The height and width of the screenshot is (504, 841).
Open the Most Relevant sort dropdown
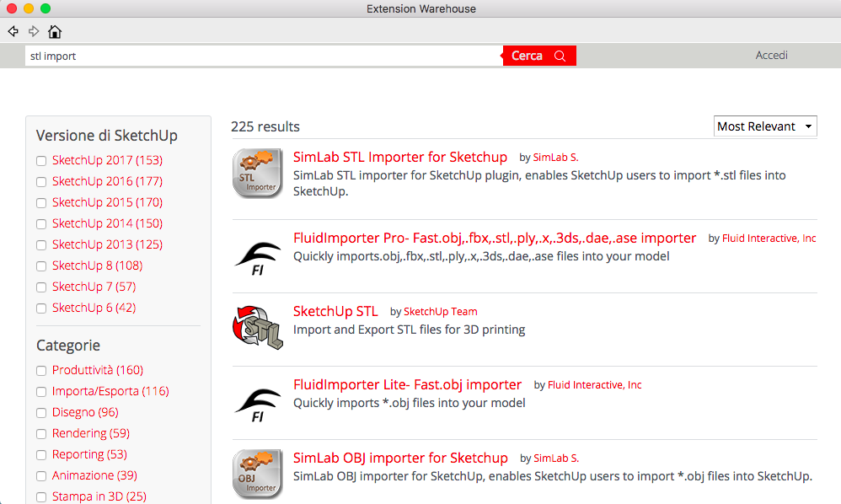point(765,126)
